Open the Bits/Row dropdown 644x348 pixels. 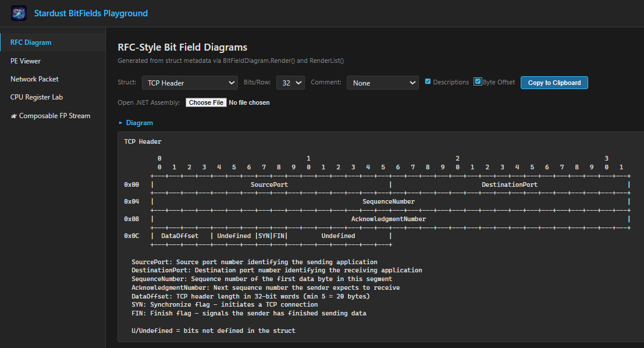tap(289, 83)
